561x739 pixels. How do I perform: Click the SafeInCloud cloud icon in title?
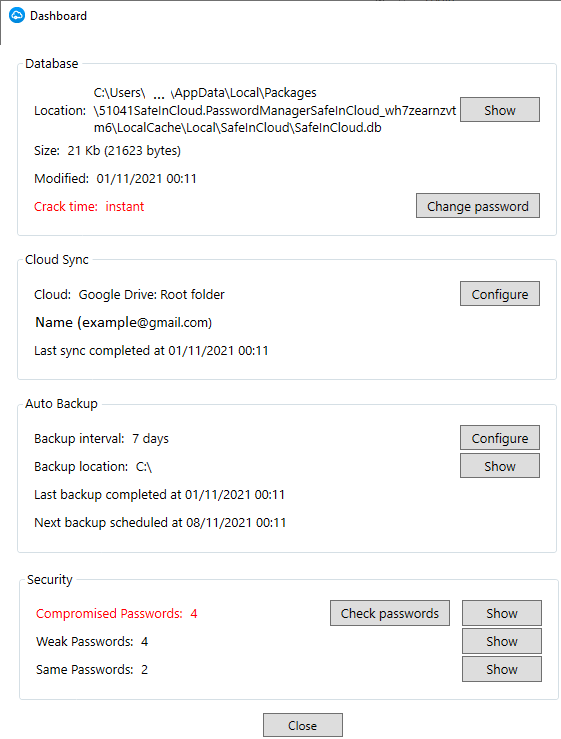tap(17, 16)
